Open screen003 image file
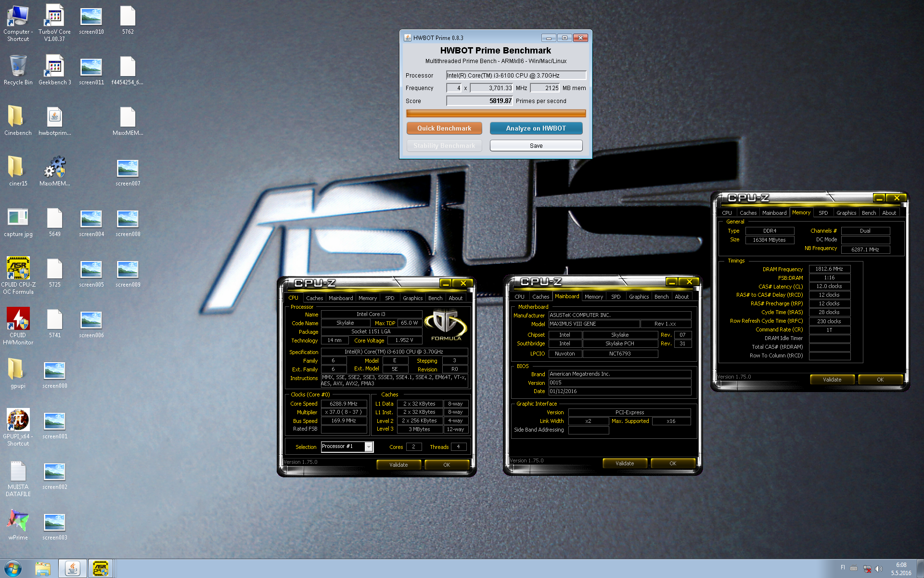 point(54,525)
